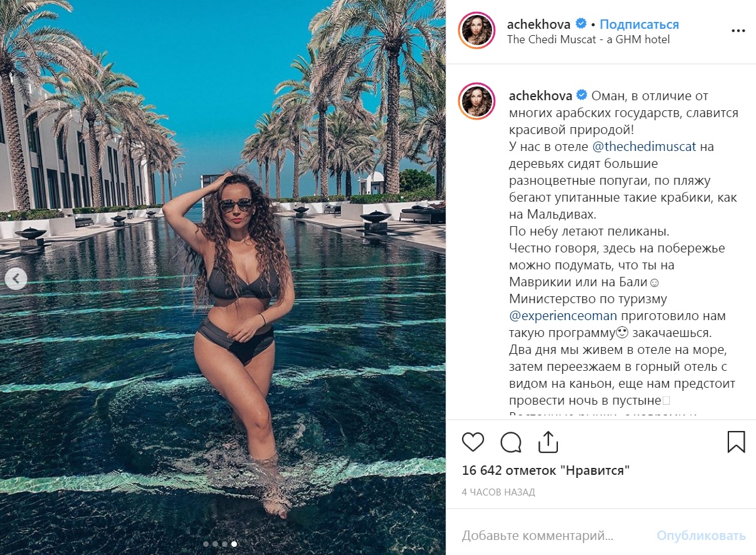Like the post with the heart icon
Screen dimensions: 756x555
pyautogui.click(x=473, y=442)
